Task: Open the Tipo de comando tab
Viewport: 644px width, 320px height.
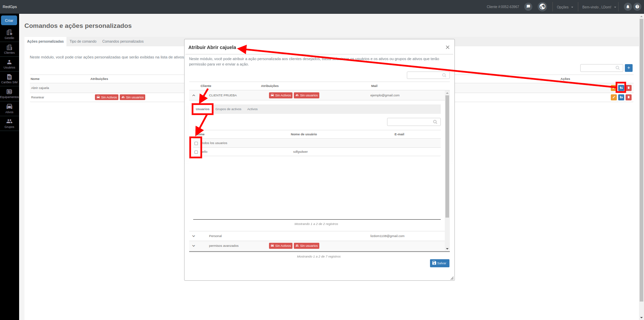Action: click(x=83, y=42)
